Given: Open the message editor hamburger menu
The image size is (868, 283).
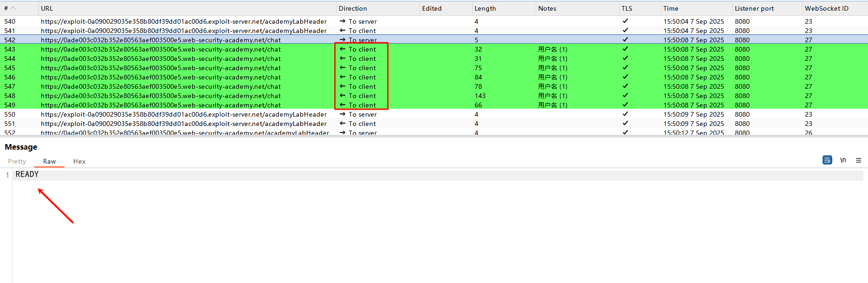Looking at the screenshot, I should click(858, 160).
